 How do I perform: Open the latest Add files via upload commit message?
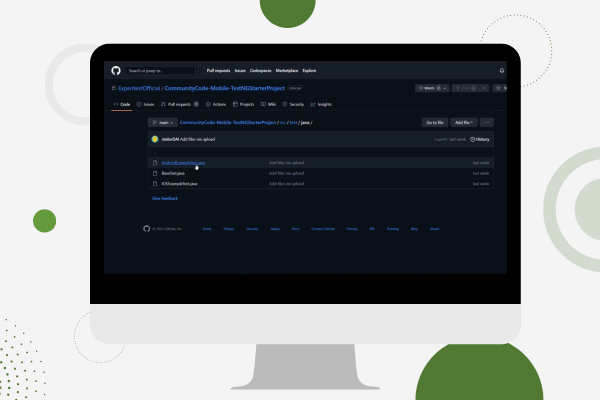point(197,139)
